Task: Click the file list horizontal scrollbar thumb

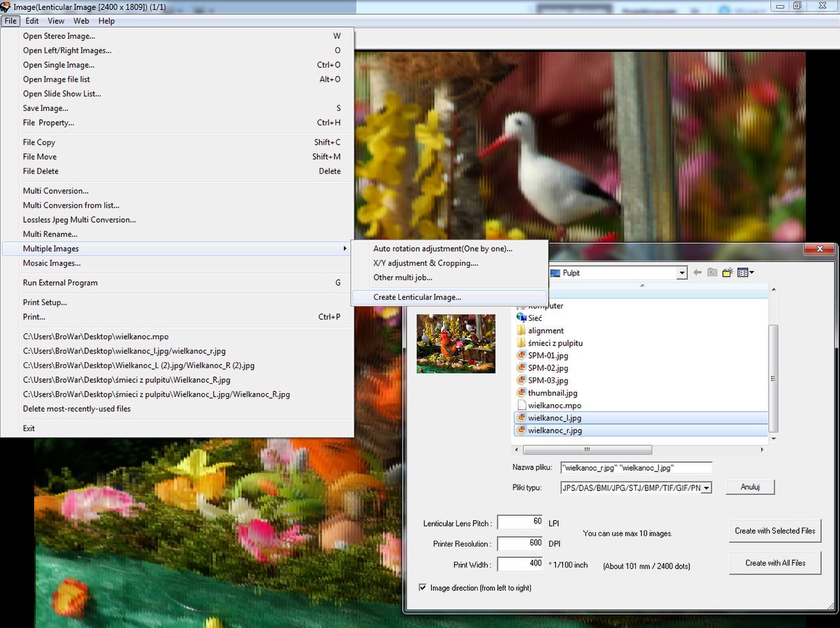Action: click(587, 450)
